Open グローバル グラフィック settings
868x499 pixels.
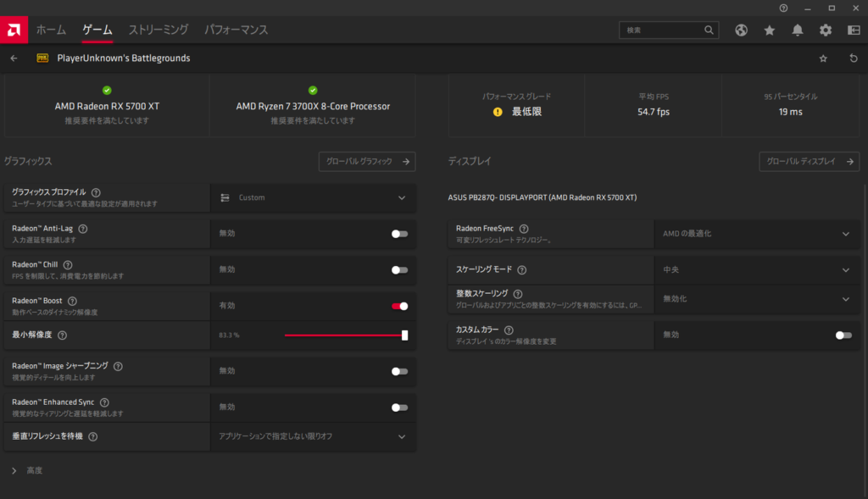[367, 161]
